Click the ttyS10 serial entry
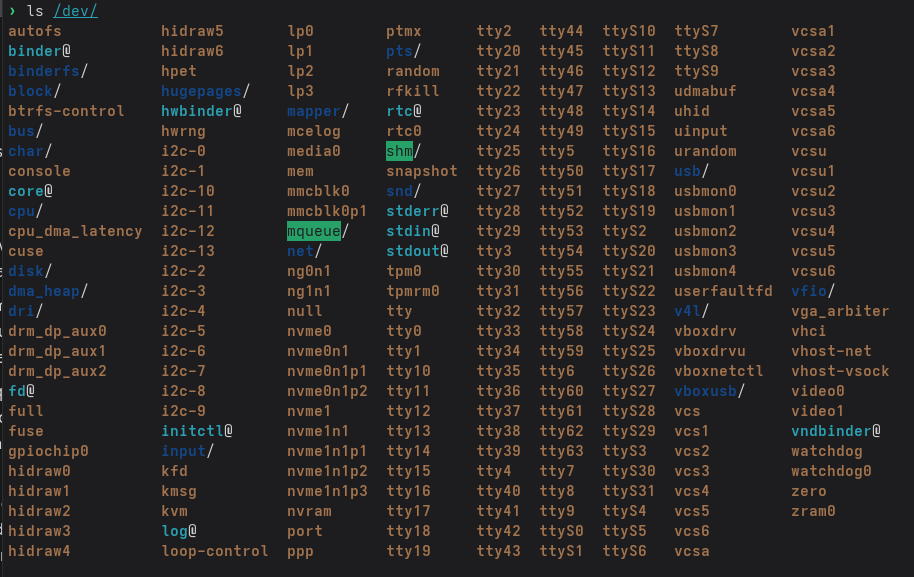Viewport: 914px width, 577px height. (629, 31)
